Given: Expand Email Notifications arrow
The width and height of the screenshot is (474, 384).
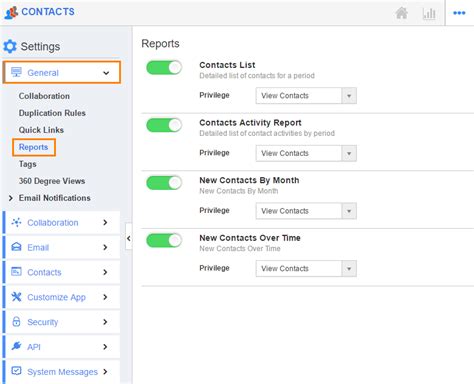Looking at the screenshot, I should click(x=11, y=198).
